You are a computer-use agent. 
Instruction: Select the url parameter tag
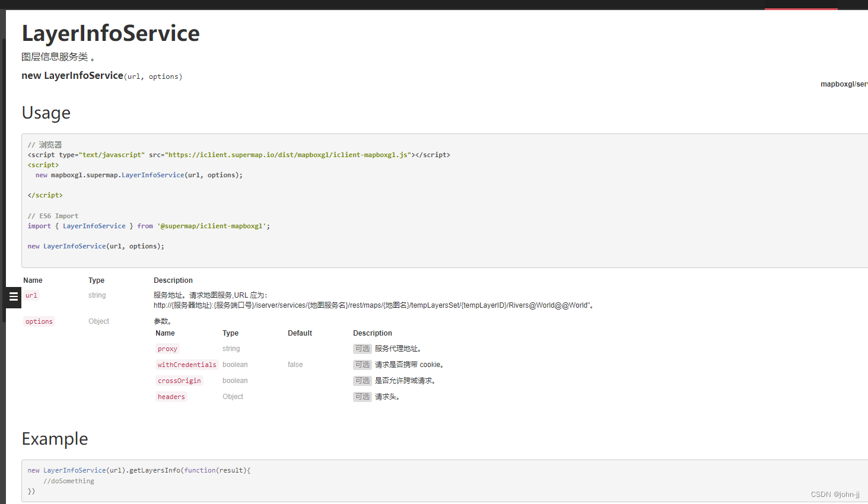click(31, 295)
